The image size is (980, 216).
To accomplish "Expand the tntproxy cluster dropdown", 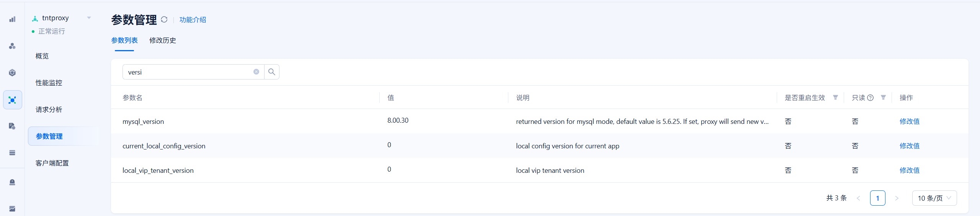I will click(89, 18).
